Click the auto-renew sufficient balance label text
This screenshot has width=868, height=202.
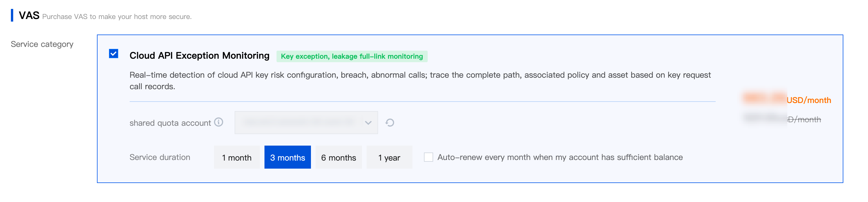pyautogui.click(x=560, y=157)
